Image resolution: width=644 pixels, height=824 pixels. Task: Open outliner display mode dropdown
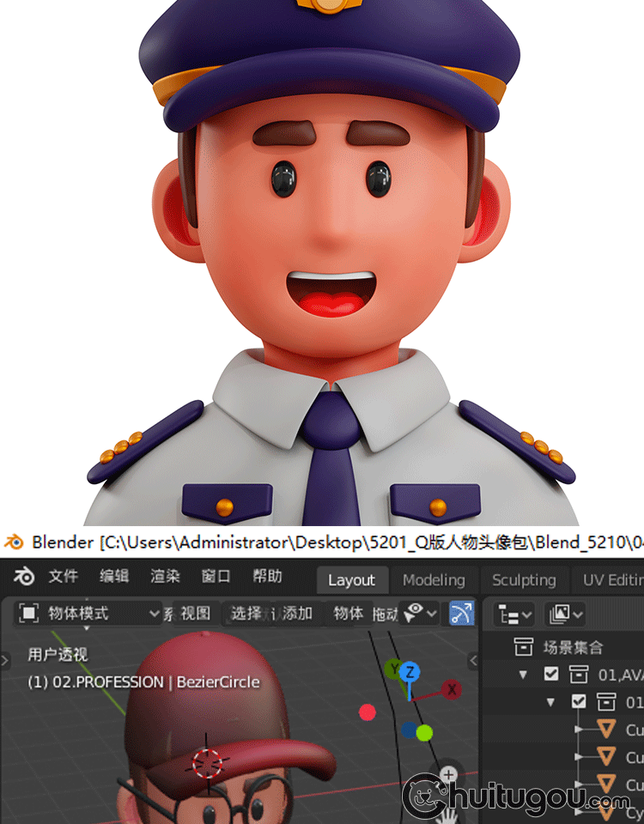pos(515,613)
